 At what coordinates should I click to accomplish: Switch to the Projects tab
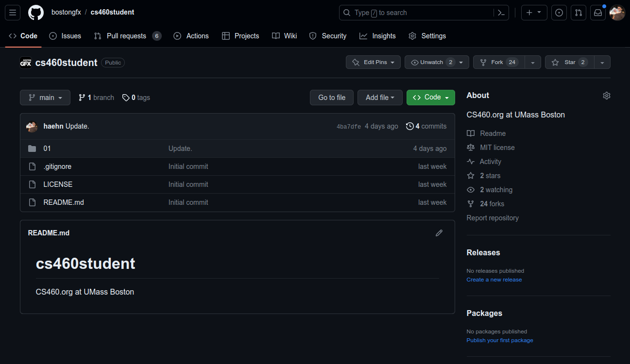[240, 36]
